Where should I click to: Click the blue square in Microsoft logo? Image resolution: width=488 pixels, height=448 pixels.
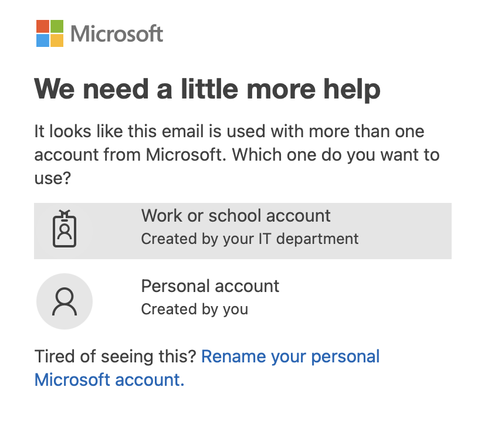point(43,40)
